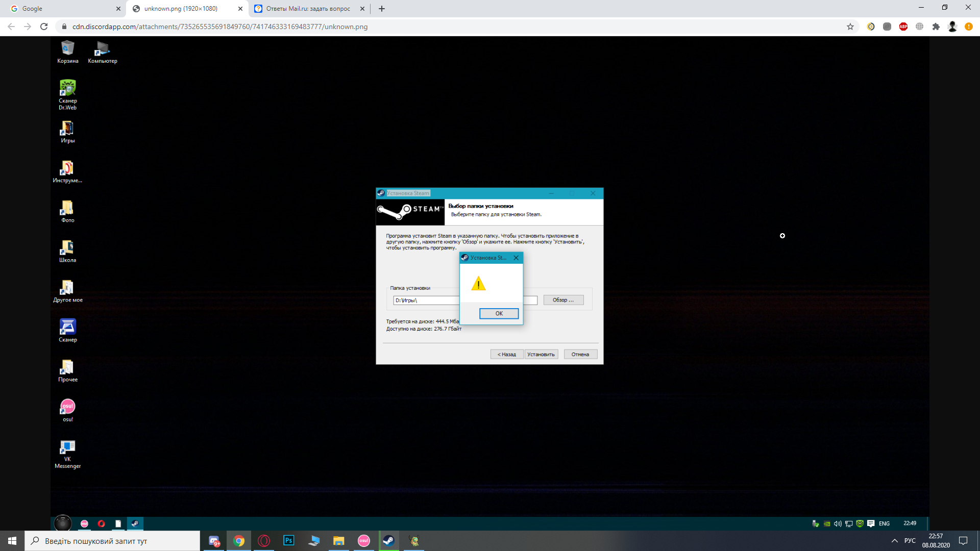Screen dimensions: 980x551
Task: Open the AdBlock Plus extension icon
Action: [x=903, y=27]
